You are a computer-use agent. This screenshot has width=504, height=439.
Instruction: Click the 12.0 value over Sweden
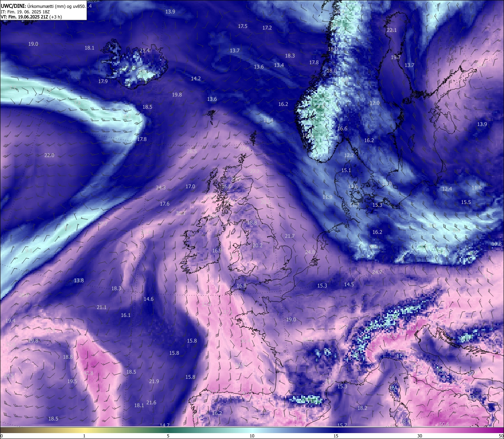(x=374, y=103)
